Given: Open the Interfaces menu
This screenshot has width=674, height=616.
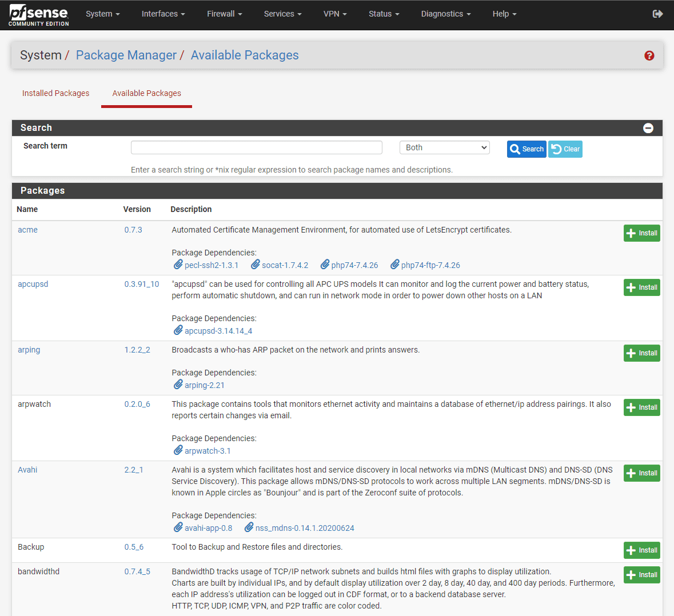Looking at the screenshot, I should tap(163, 14).
